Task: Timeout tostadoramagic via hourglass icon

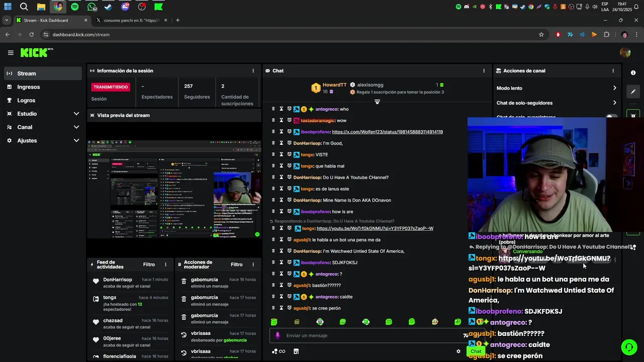Action: click(x=281, y=121)
